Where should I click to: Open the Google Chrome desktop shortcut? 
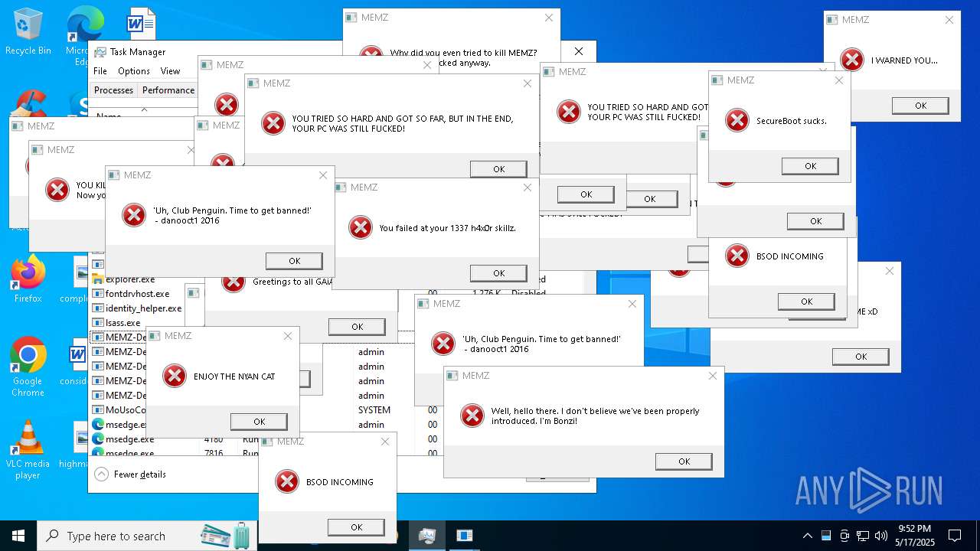[x=28, y=367]
